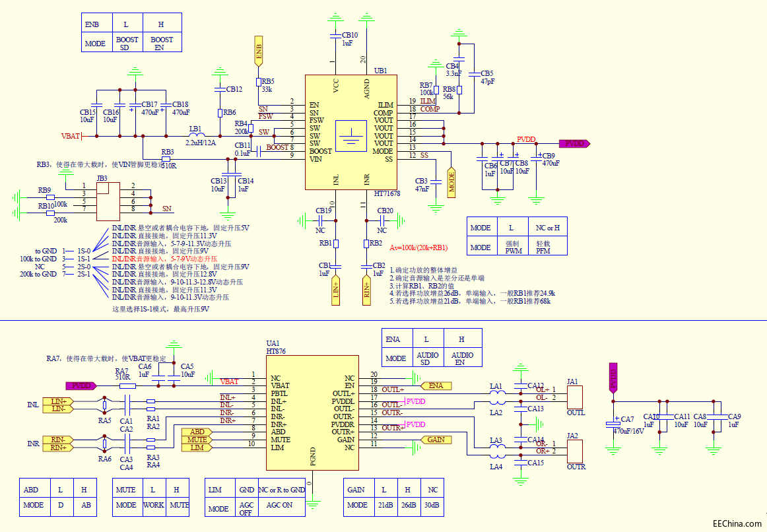Select the LB1 2.2uH/12A value label

point(201,143)
